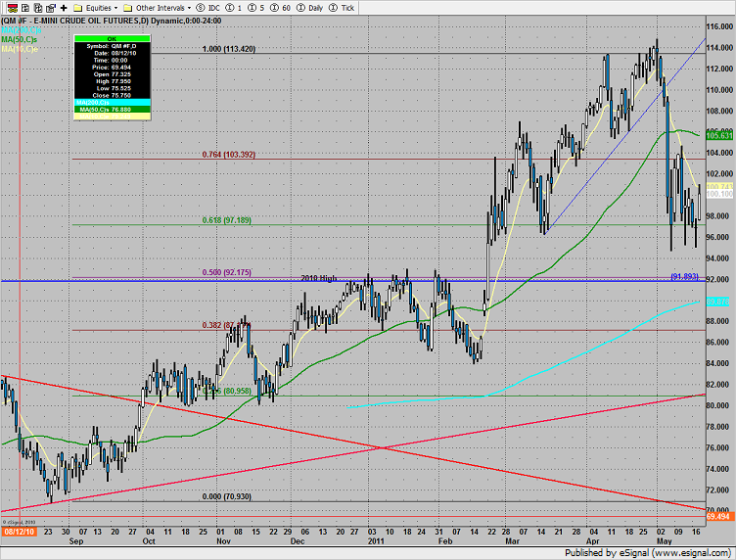Click the Published by eSignal footer text
This screenshot has height=560, width=736.
[x=648, y=553]
